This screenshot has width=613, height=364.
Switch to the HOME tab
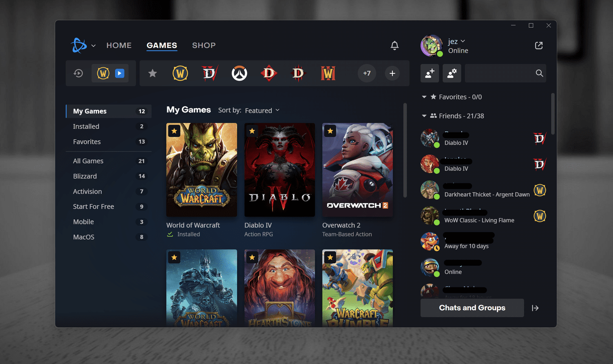[x=119, y=45]
